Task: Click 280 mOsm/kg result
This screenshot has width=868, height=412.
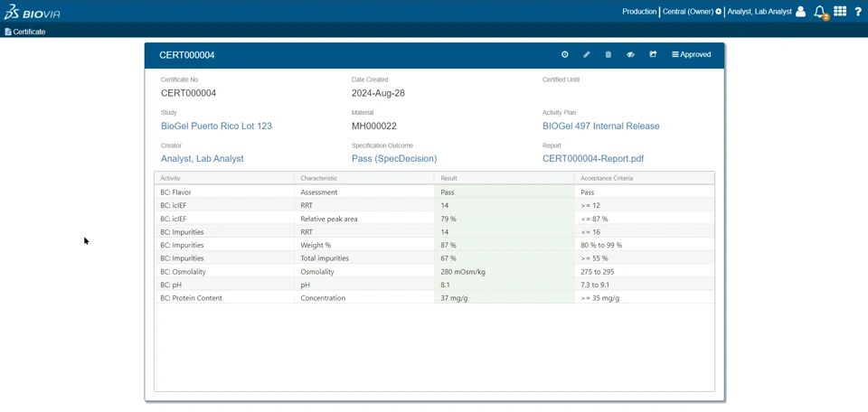Action: point(505,272)
